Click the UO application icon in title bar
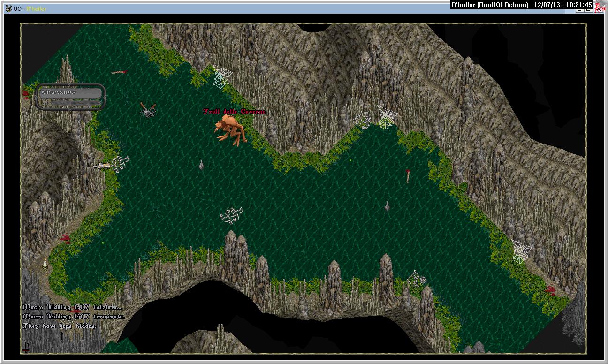Image resolution: width=608 pixels, height=364 pixels. [x=8, y=8]
